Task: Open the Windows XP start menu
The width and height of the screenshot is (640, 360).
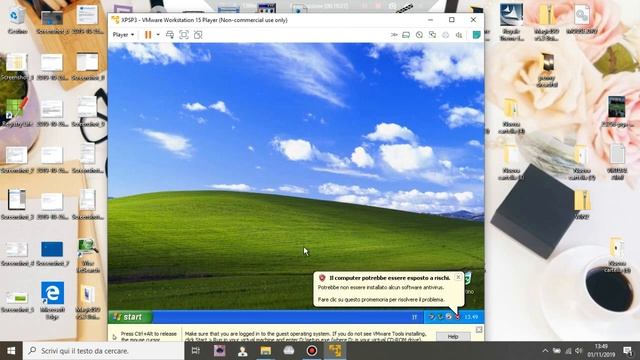Action: [130, 317]
